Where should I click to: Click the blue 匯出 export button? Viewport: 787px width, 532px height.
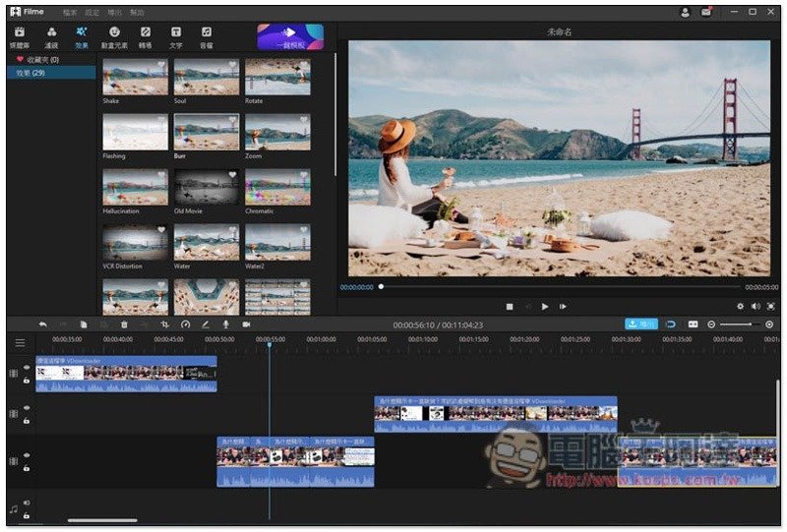641,324
